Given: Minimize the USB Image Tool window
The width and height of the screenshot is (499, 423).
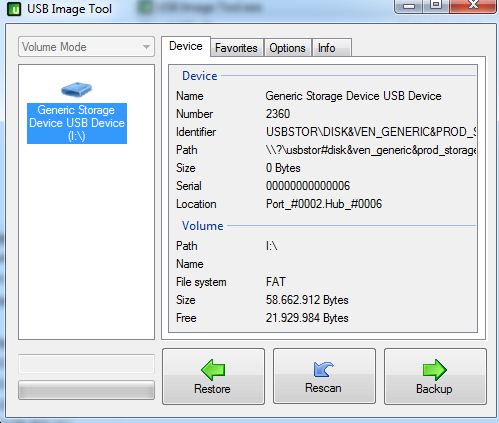Looking at the screenshot, I should click(x=409, y=6).
